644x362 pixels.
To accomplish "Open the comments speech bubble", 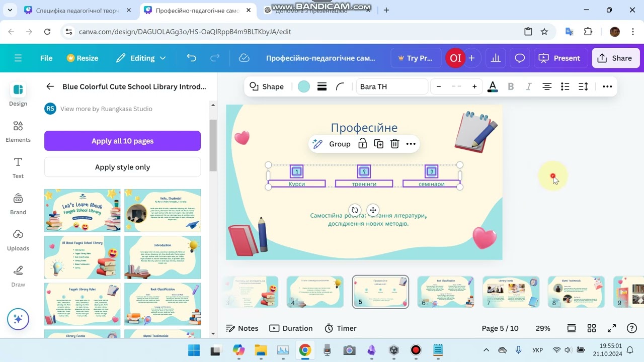I will (x=520, y=58).
